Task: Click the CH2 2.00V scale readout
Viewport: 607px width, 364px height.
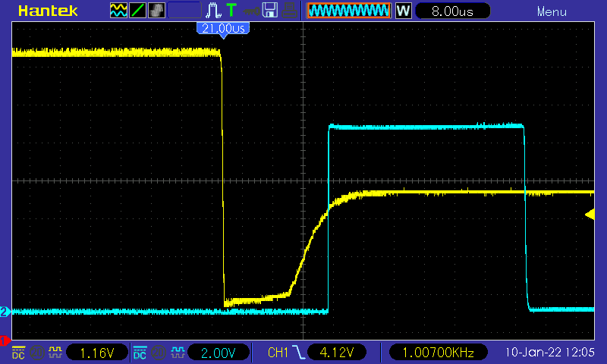Action: pyautogui.click(x=218, y=353)
